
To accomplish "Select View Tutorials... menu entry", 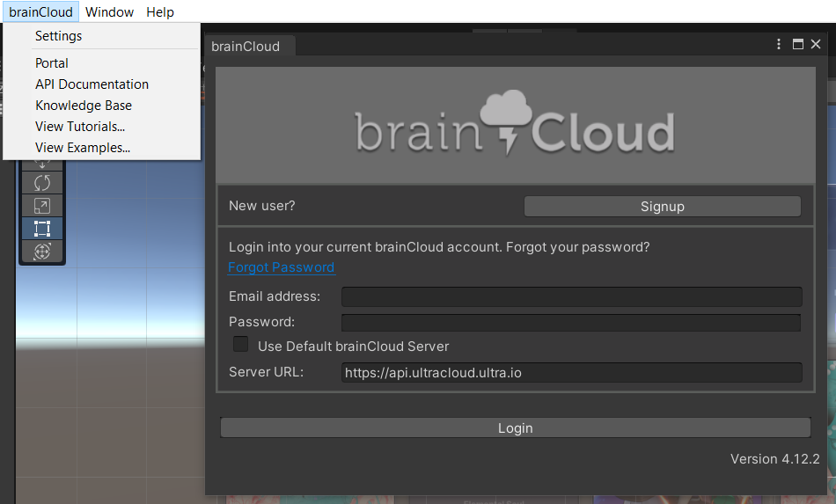I will (x=101, y=127).
